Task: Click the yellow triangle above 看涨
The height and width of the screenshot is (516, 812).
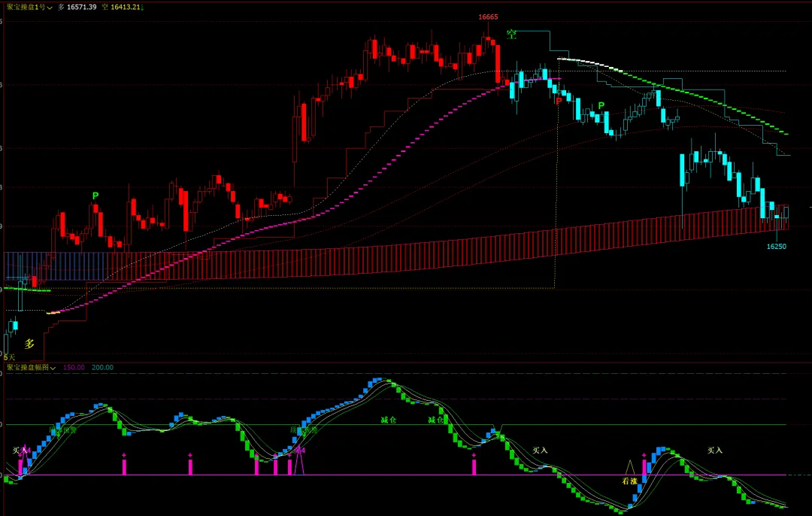Action: tap(630, 467)
